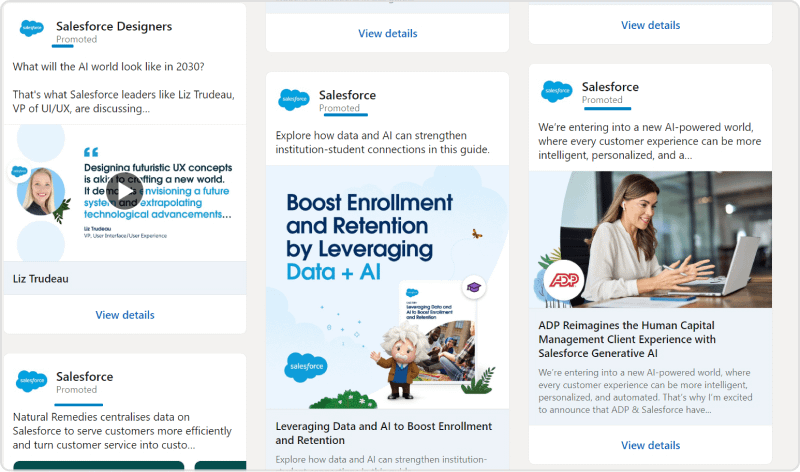Image resolution: width=800 pixels, height=472 pixels.
Task: Click the Salesforce Designers logo icon
Action: [32, 30]
